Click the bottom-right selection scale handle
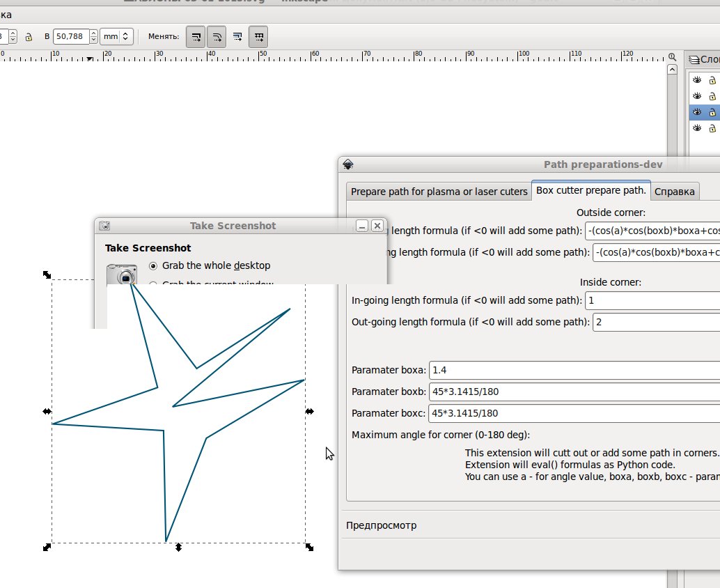This screenshot has height=588, width=720. 309,547
